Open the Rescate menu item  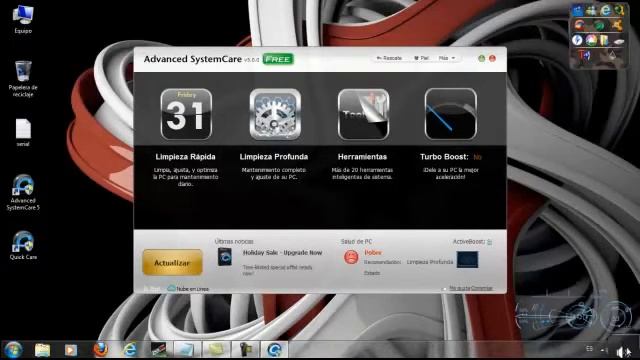(x=389, y=58)
